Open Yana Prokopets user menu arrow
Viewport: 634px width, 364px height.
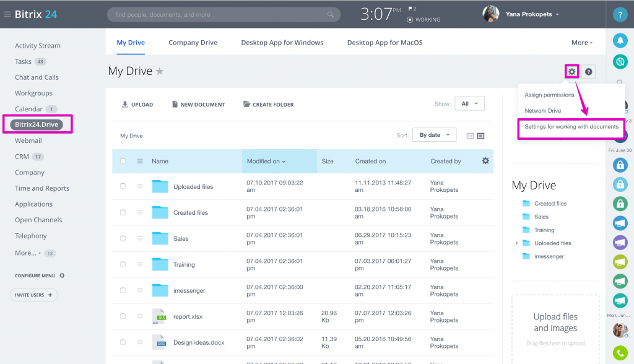pyautogui.click(x=558, y=14)
